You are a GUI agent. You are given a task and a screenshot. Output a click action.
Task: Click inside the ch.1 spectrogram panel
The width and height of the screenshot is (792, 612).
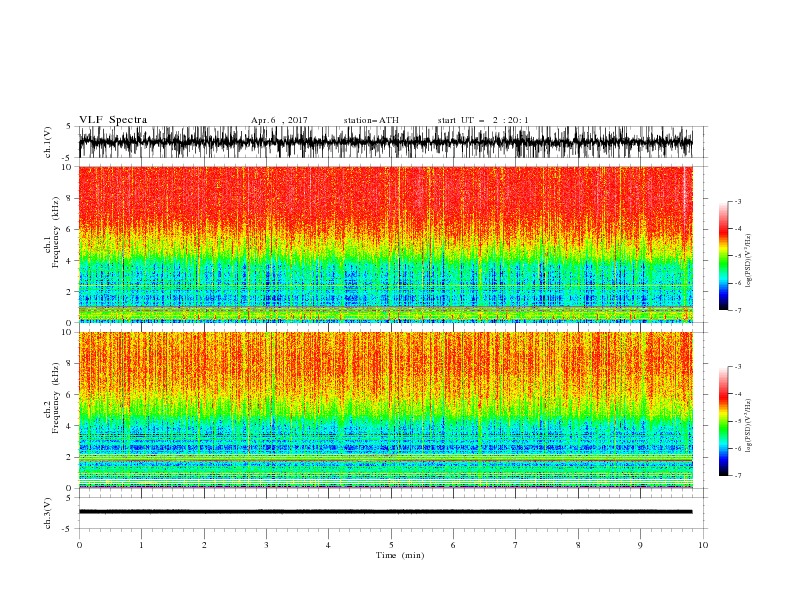coord(385,244)
